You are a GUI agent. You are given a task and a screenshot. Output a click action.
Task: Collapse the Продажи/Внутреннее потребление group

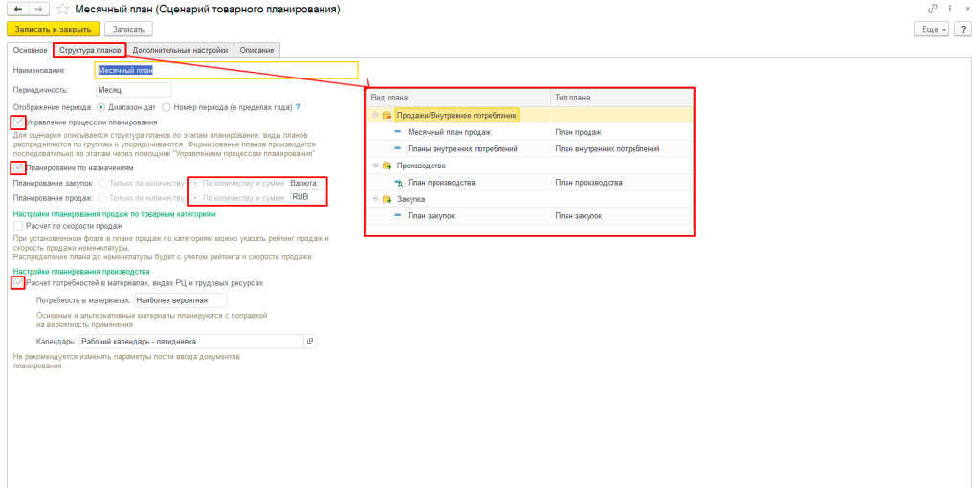pyautogui.click(x=375, y=115)
